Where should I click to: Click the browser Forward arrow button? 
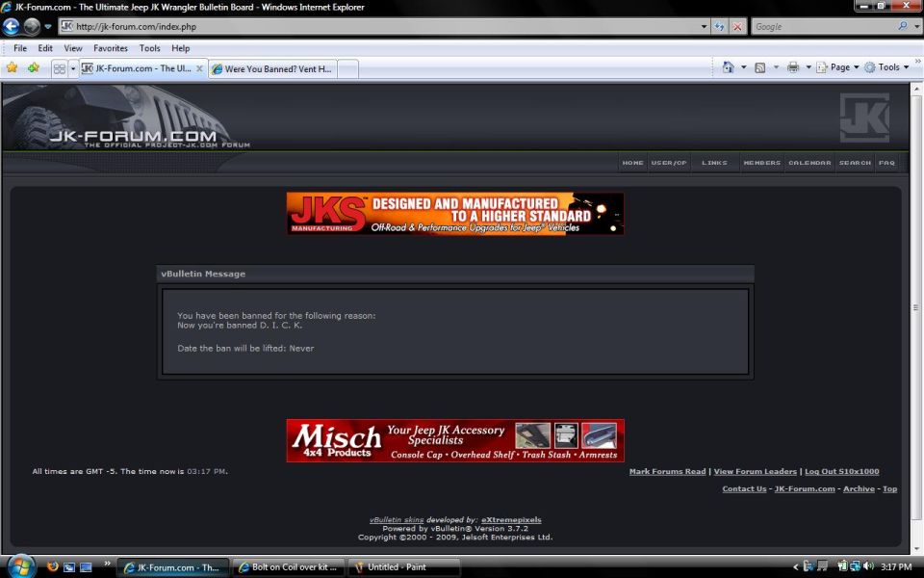(32, 27)
